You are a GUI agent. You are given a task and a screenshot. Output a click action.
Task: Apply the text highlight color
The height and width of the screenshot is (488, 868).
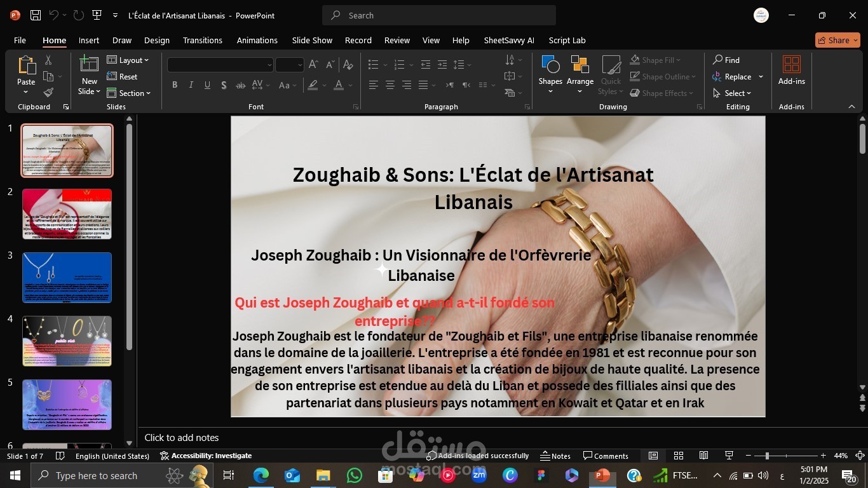(x=312, y=85)
